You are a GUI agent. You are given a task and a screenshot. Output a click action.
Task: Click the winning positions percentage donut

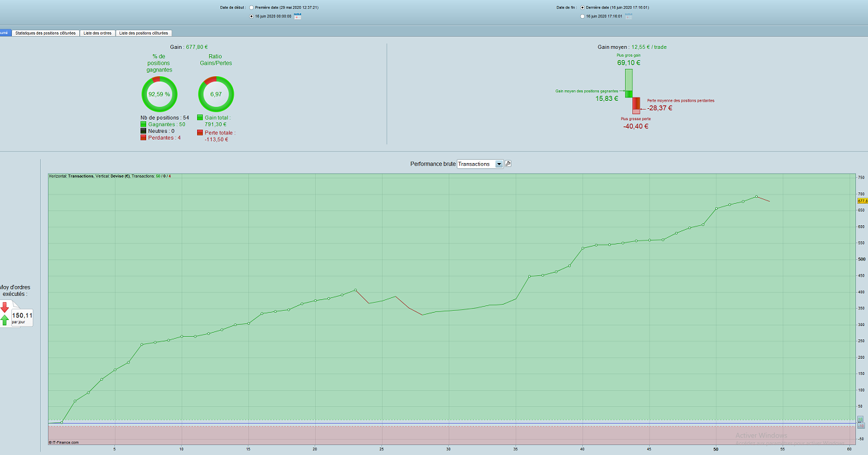[x=160, y=94]
